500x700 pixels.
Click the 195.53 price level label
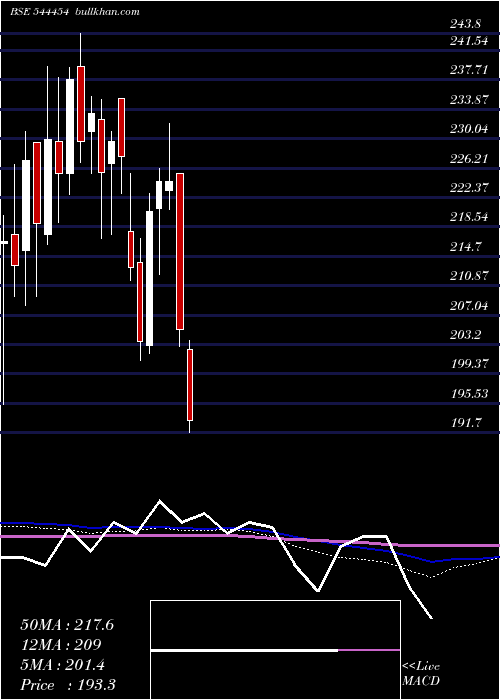[469, 394]
